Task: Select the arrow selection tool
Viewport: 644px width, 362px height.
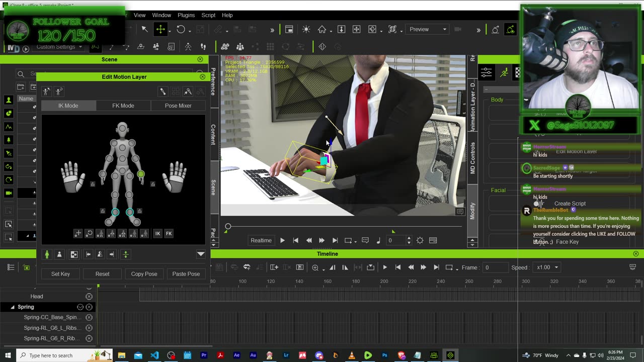Action: 144,29
